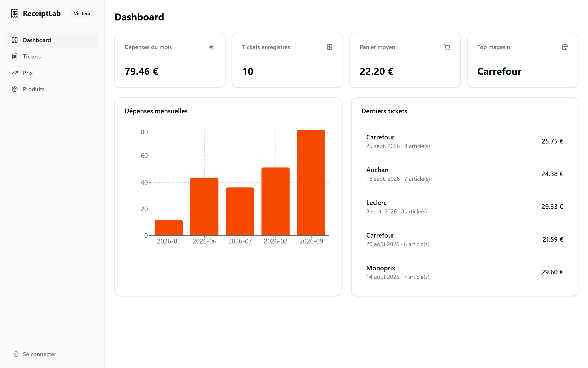Screen dimensions: 588x368
Task: Click the Se connecter login arrow icon
Action: pos(14,354)
